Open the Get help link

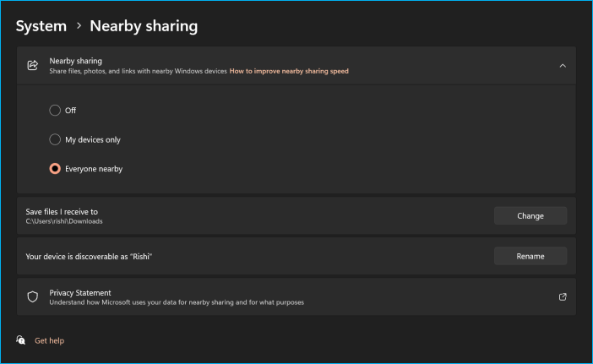49,340
